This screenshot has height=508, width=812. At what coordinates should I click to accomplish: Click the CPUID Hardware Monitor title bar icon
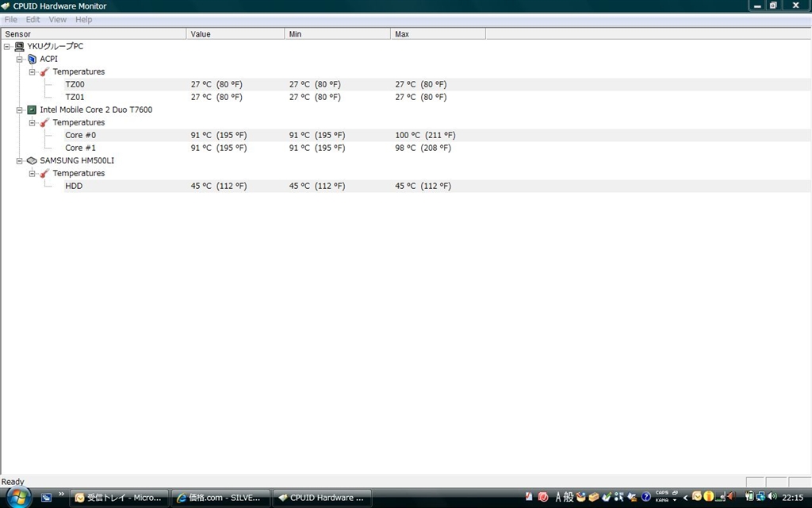coord(6,6)
